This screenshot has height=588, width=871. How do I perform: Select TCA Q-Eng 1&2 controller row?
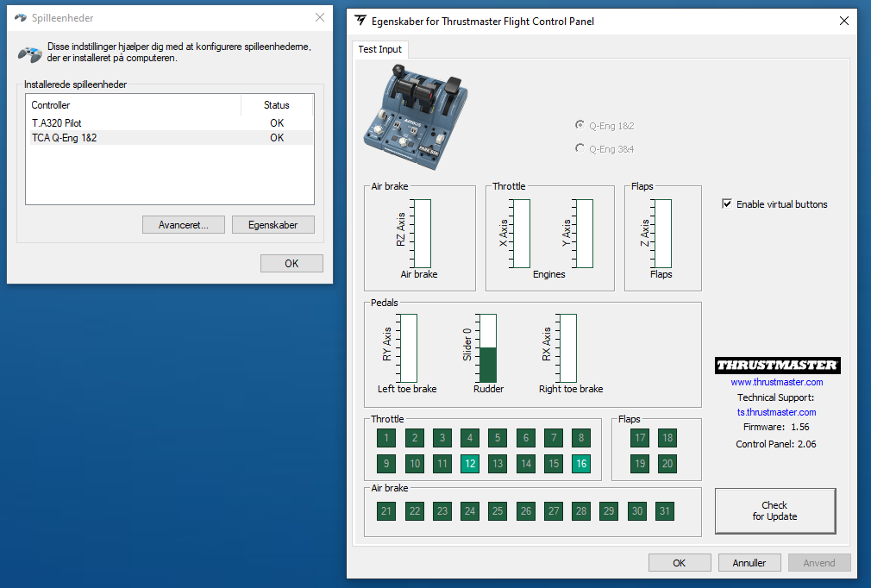coord(172,138)
